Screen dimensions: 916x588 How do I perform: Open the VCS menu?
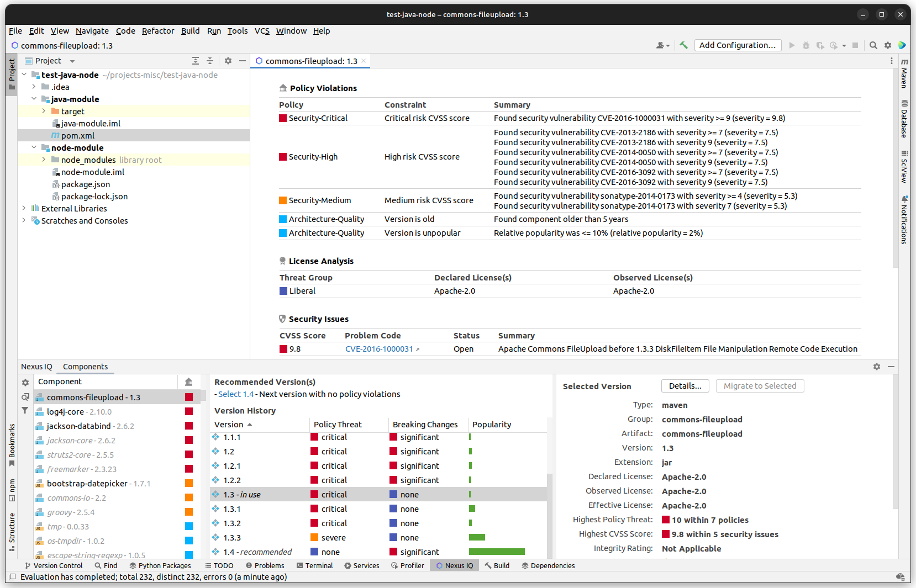[x=262, y=31]
